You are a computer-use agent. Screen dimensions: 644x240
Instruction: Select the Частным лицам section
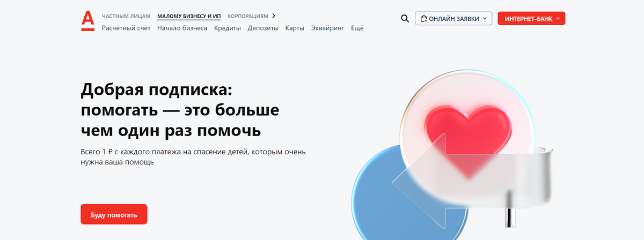click(127, 17)
